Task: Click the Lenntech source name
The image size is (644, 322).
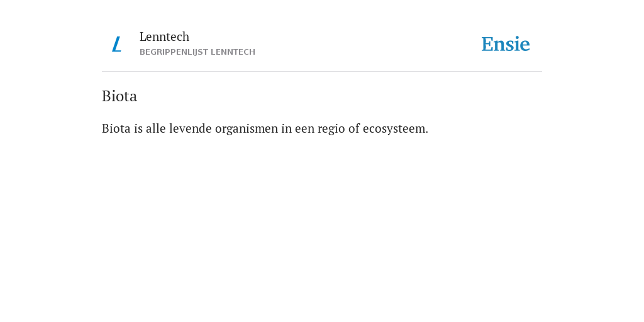Action: 164,36
